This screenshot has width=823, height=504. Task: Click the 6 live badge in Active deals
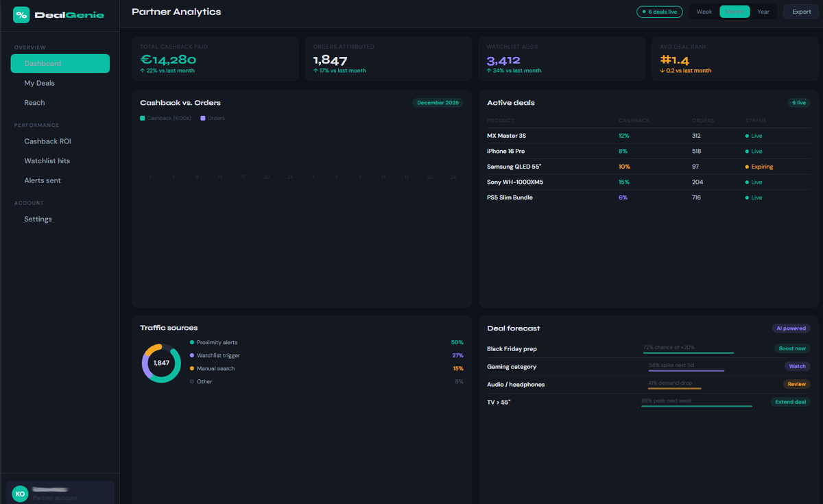click(799, 103)
